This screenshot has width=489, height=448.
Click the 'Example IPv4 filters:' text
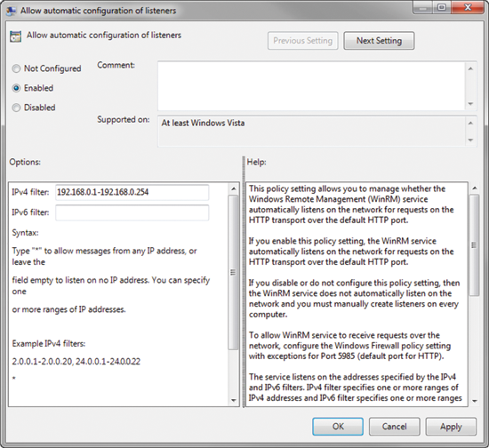click(x=49, y=344)
